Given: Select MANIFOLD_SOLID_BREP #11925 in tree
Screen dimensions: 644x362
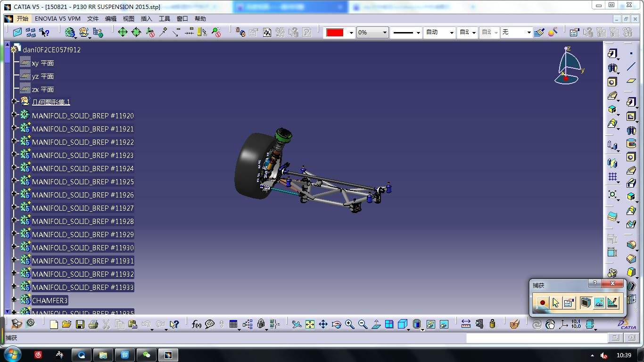Looking at the screenshot, I should [x=83, y=181].
